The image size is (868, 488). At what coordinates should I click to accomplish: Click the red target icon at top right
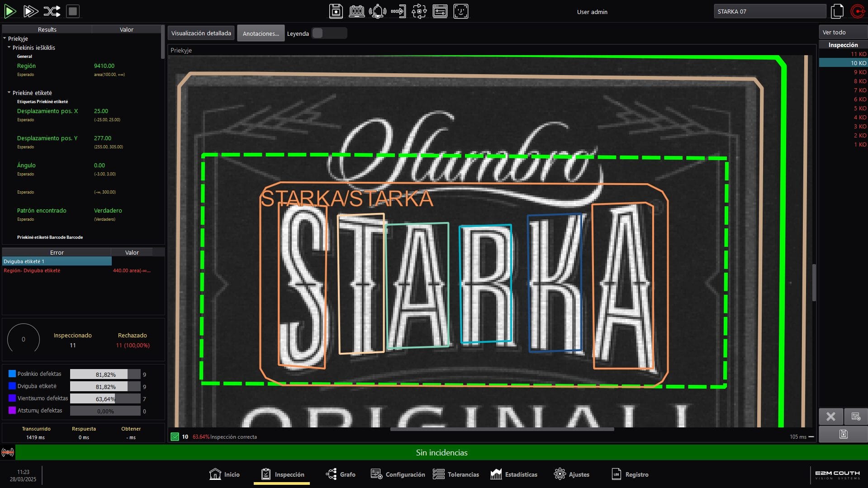click(858, 11)
